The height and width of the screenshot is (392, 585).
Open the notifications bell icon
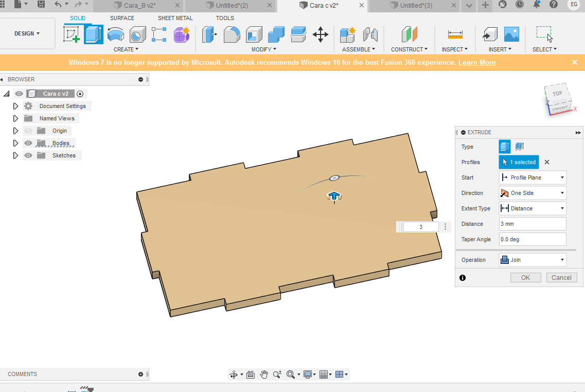537,5
